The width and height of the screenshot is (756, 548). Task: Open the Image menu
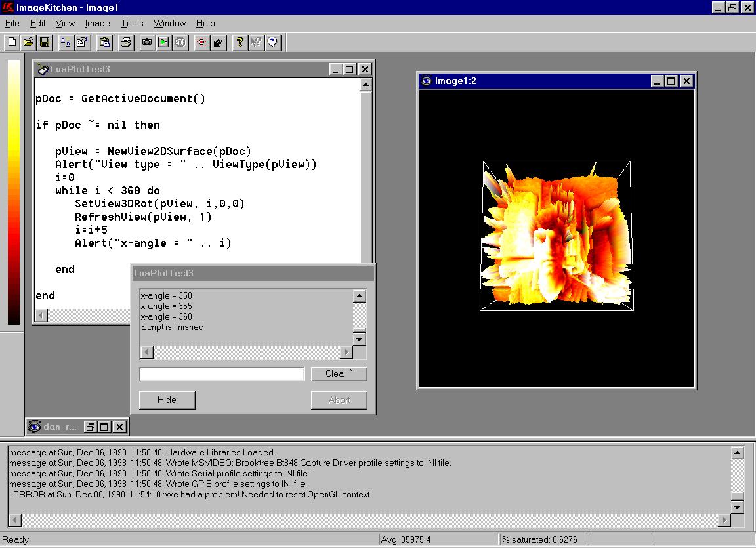97,23
